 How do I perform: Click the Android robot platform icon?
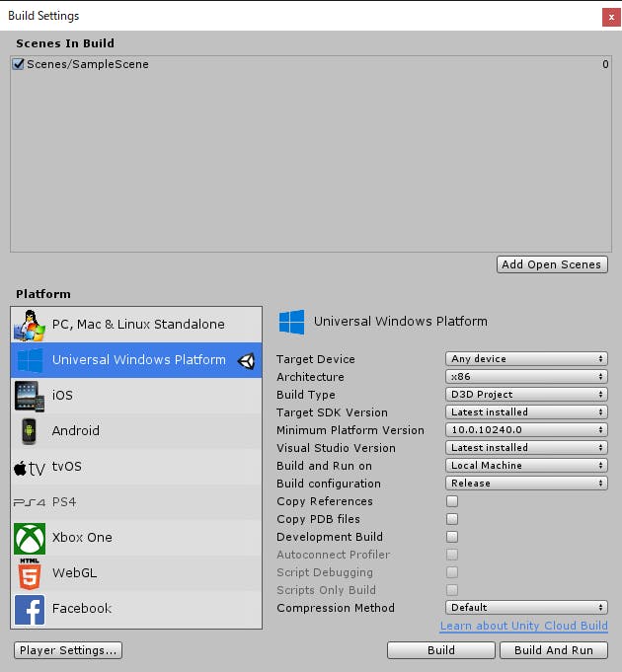(30, 431)
